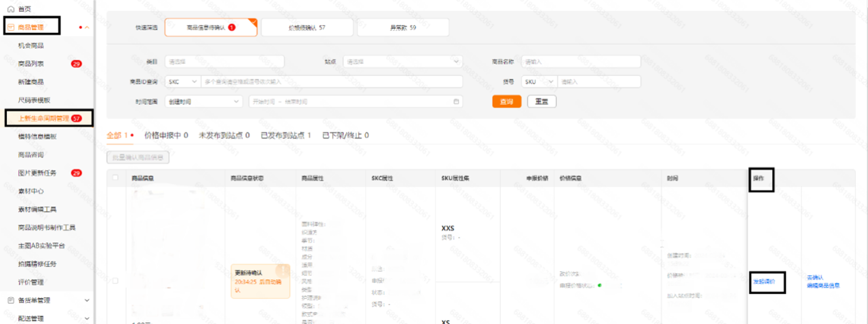Click the red 29 badge beside 图片更新任务
Screen dimensions: 868x324
[76, 173]
